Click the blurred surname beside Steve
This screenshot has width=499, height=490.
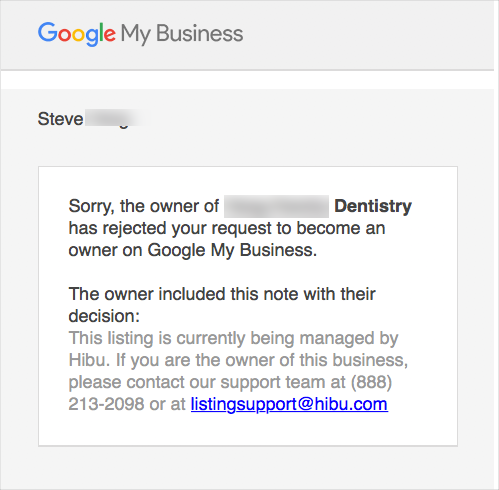[115, 119]
